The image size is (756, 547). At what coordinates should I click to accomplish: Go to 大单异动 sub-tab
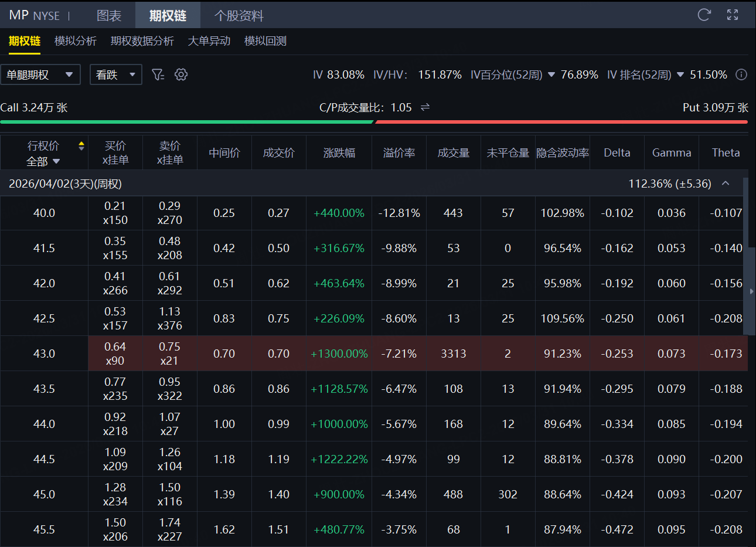[x=209, y=41]
